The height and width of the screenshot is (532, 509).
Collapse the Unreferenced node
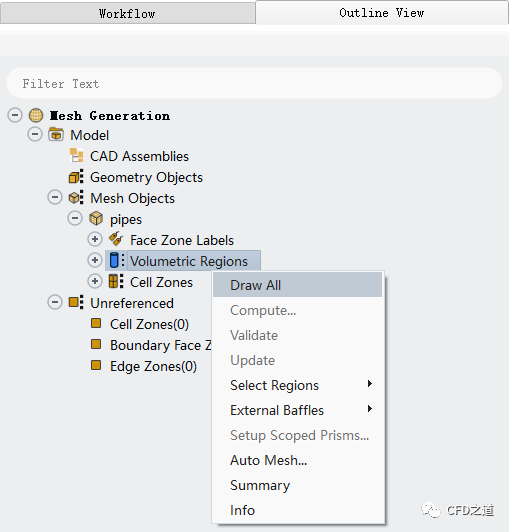click(x=55, y=302)
